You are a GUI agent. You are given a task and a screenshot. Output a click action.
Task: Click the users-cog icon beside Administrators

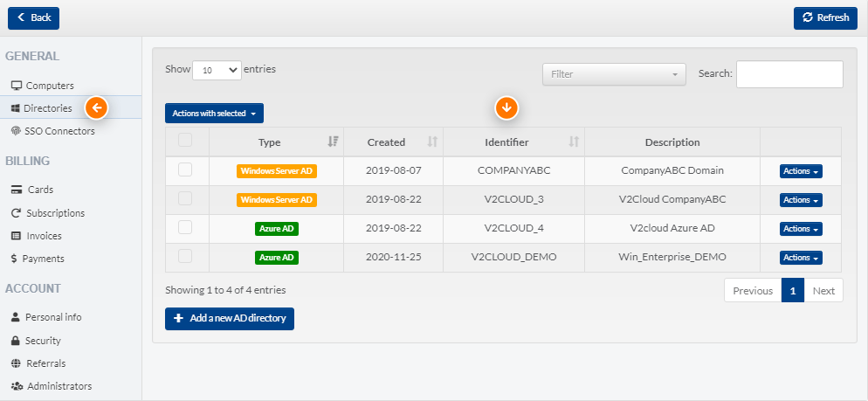pos(17,387)
